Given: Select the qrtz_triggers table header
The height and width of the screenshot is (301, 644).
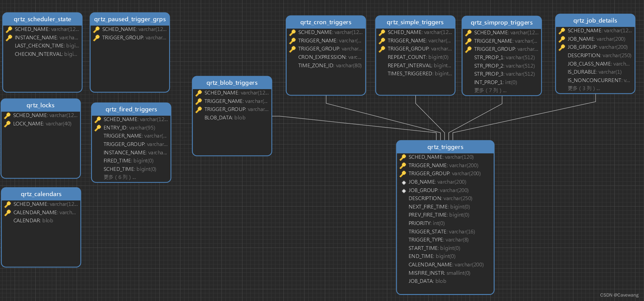Looking at the screenshot, I should (x=445, y=147).
